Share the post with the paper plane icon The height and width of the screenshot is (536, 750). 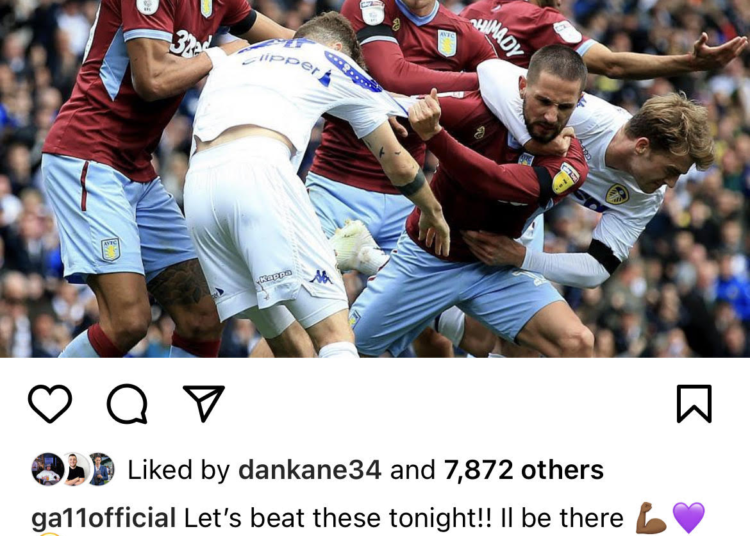(204, 403)
